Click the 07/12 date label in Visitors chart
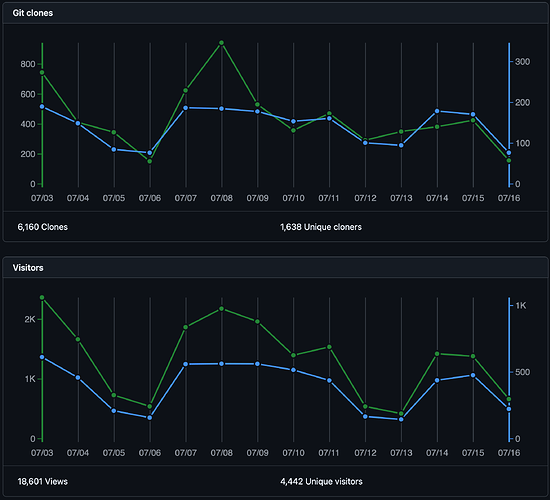This screenshot has height=500, width=550. (x=365, y=453)
